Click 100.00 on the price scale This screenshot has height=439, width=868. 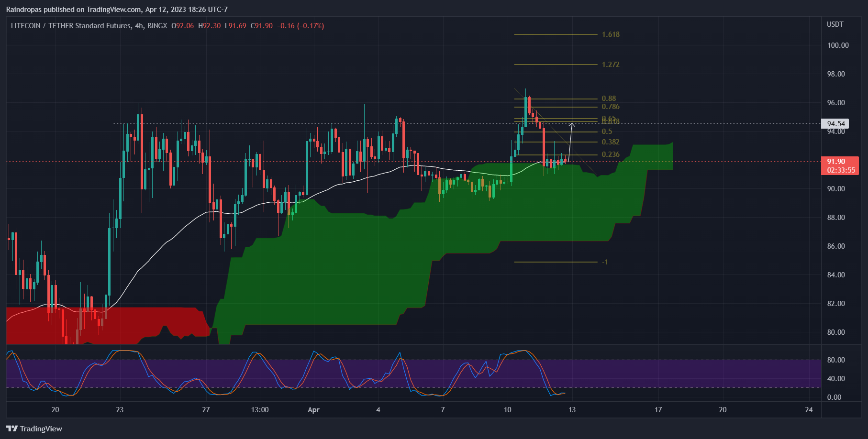pos(838,45)
